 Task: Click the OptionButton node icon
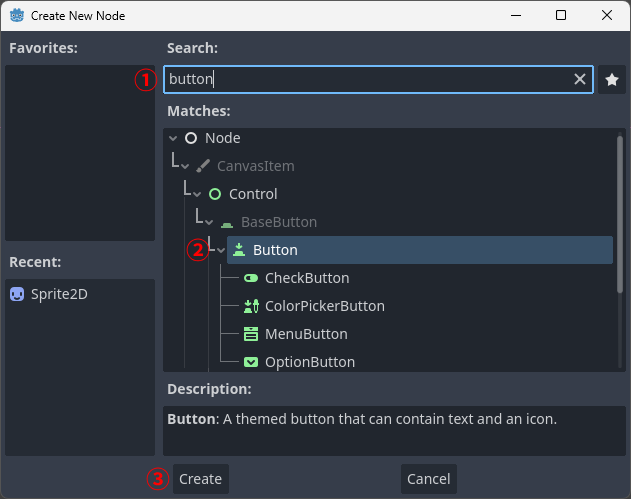tap(251, 362)
